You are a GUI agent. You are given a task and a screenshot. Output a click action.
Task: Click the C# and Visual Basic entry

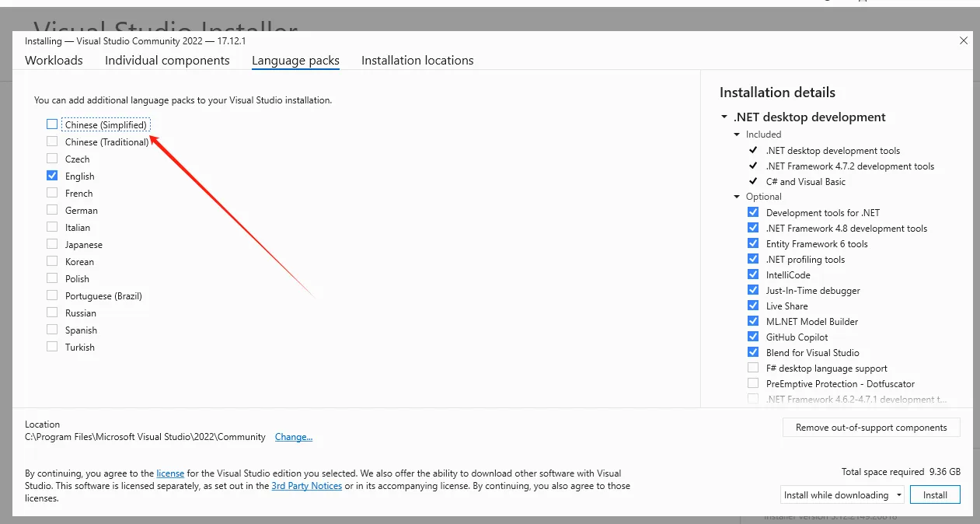(x=806, y=182)
